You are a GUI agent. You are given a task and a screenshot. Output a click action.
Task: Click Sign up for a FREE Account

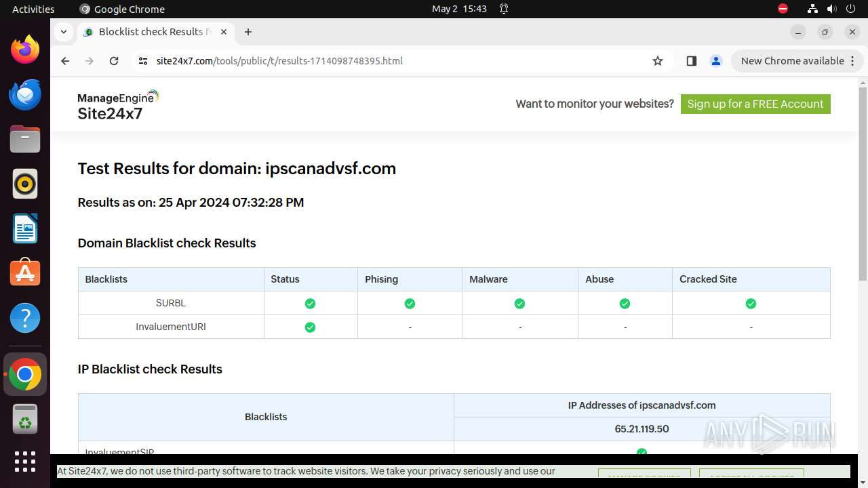coord(755,104)
